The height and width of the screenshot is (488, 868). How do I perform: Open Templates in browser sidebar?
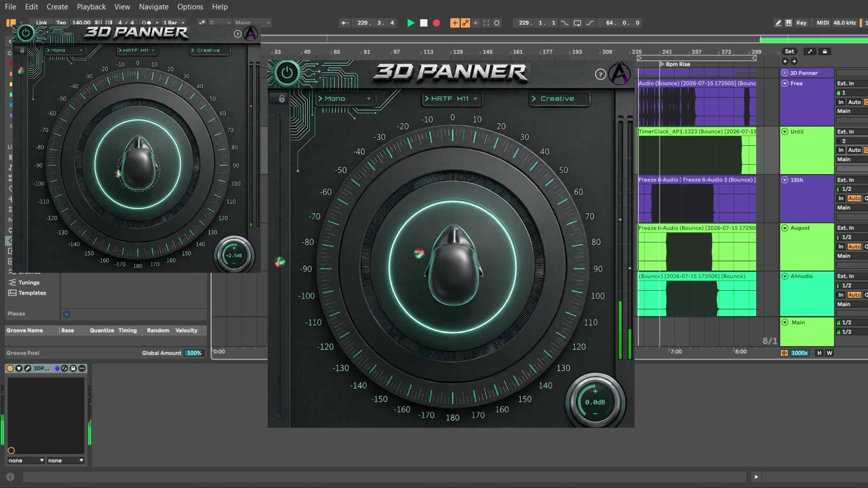pyautogui.click(x=32, y=293)
